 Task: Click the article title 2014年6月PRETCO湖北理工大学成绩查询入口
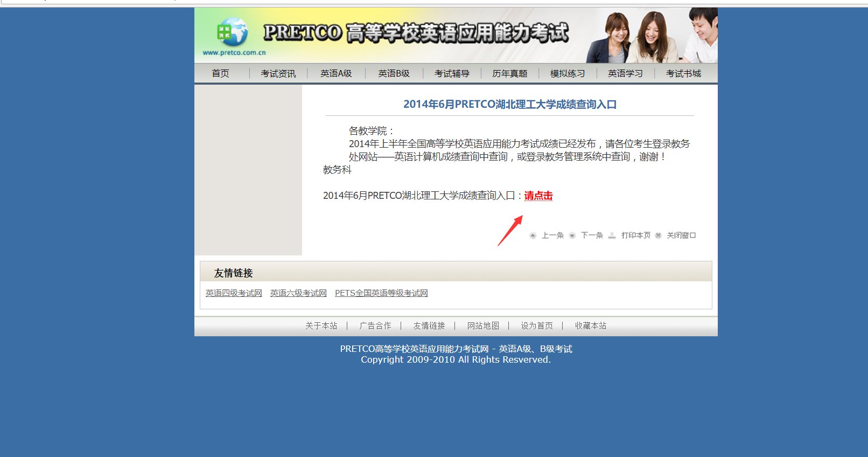510,105
